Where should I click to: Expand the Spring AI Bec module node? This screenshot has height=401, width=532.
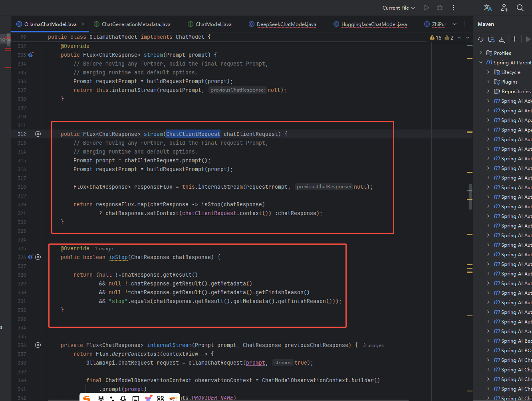[x=488, y=341]
